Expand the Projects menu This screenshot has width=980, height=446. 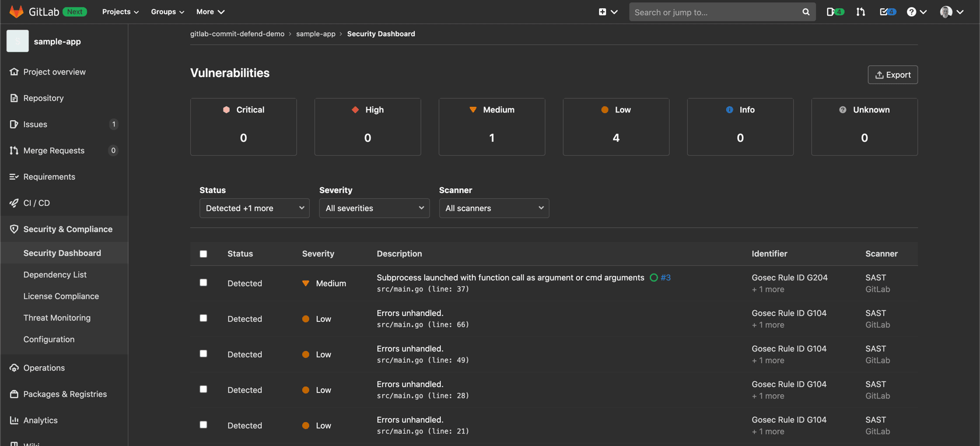point(120,12)
